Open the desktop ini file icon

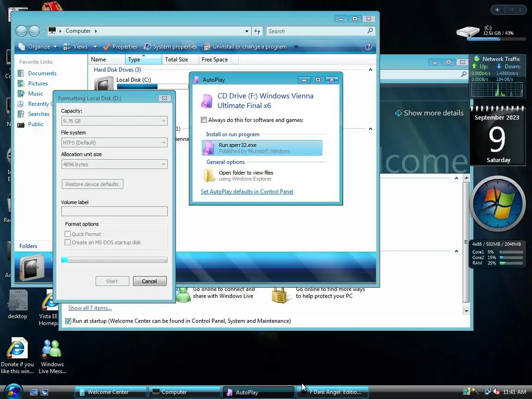pos(17,300)
